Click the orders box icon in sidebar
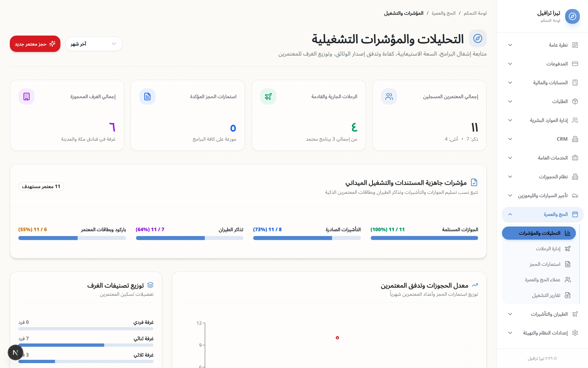The width and height of the screenshot is (588, 368). (x=575, y=101)
